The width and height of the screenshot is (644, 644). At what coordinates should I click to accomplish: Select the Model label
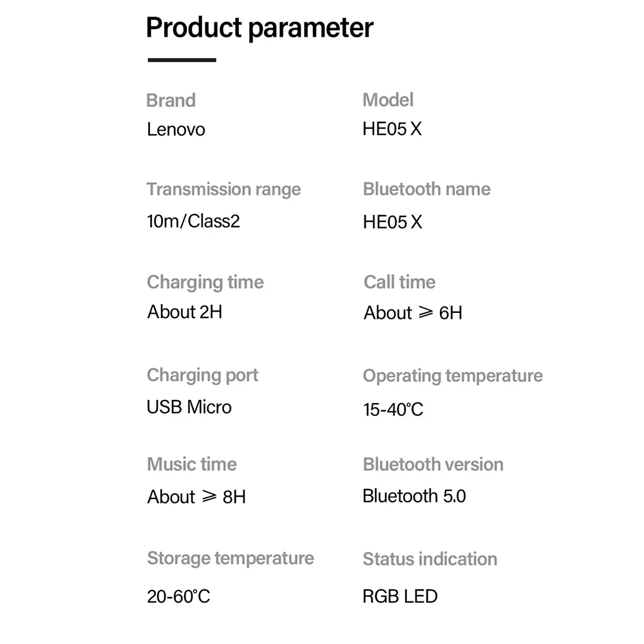tap(388, 100)
